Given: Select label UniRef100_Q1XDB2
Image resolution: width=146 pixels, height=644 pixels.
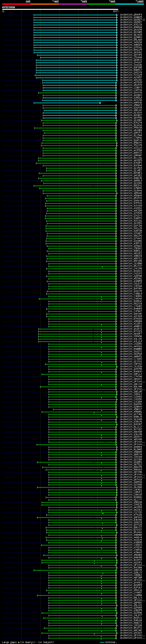Looking at the screenshot, I should point(131,120).
